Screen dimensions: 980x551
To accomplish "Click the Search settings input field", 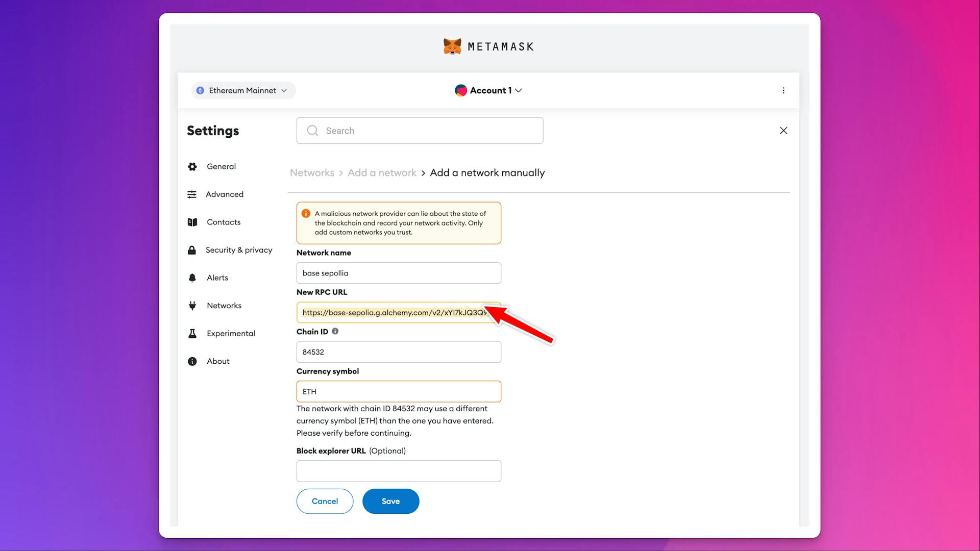I will coord(420,131).
